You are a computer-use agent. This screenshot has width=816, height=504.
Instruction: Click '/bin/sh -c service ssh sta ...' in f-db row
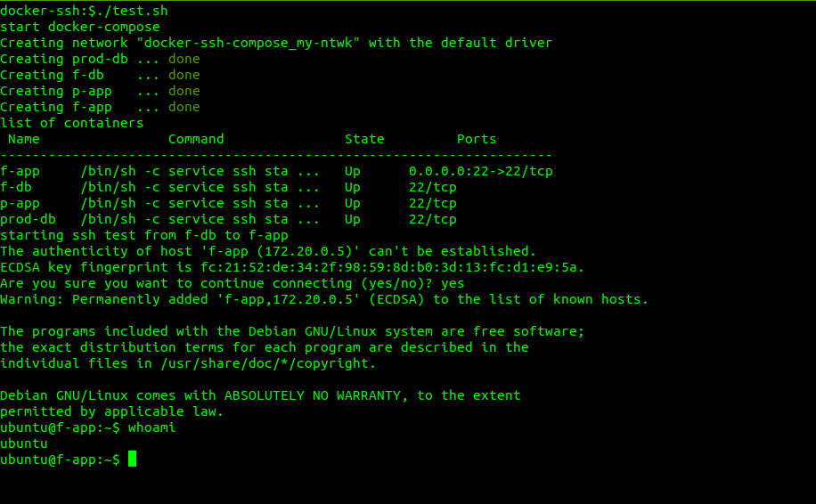[200, 188]
